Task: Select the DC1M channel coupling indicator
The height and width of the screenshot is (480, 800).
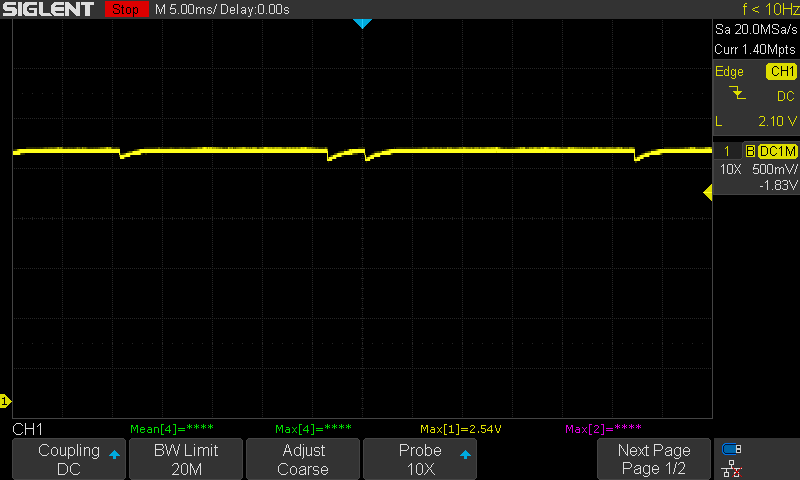Action: pyautogui.click(x=777, y=150)
